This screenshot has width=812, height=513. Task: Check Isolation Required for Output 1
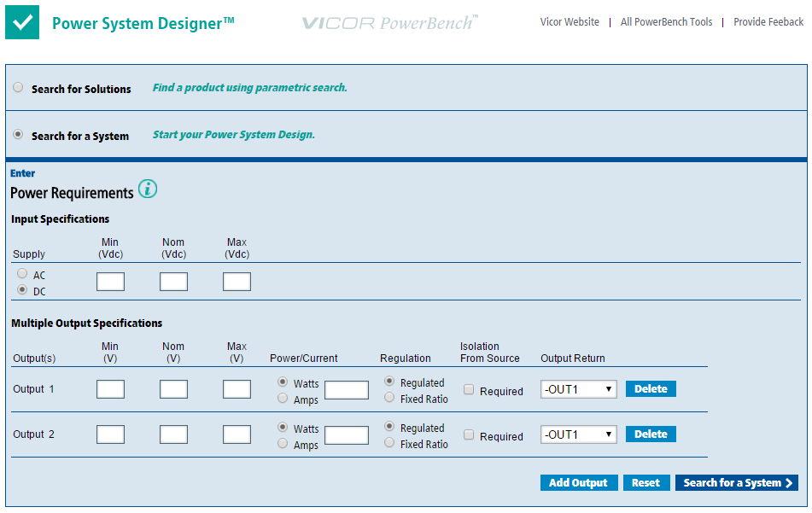(469, 390)
